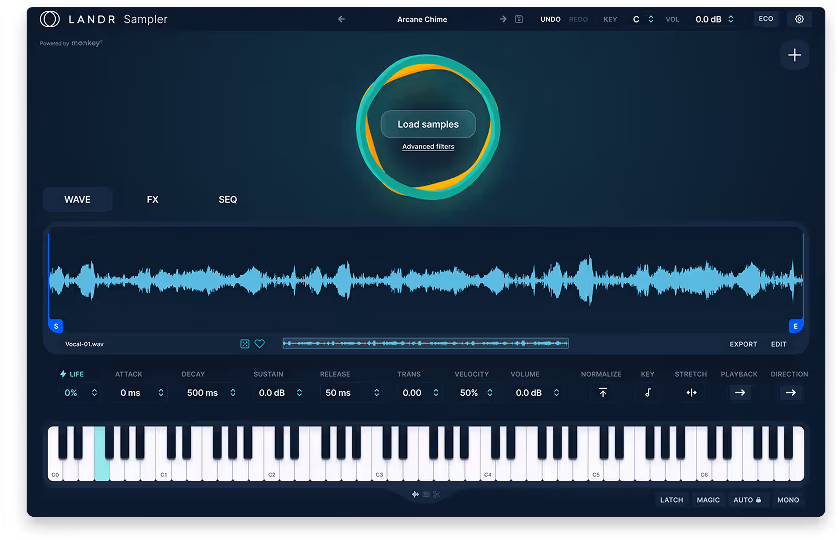Adjust the Trans 0.00 stepper arrows
839x540 pixels.
[436, 393]
